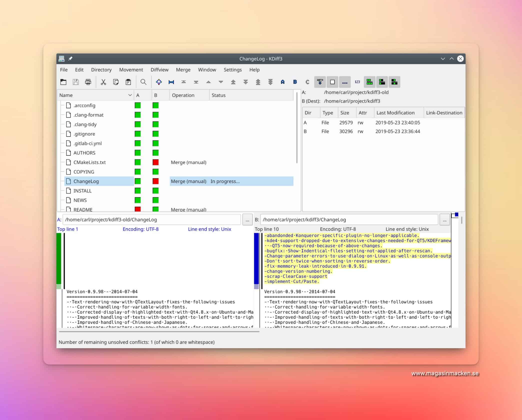This screenshot has width=522, height=420.
Task: Select lines from B
Action: point(295,82)
